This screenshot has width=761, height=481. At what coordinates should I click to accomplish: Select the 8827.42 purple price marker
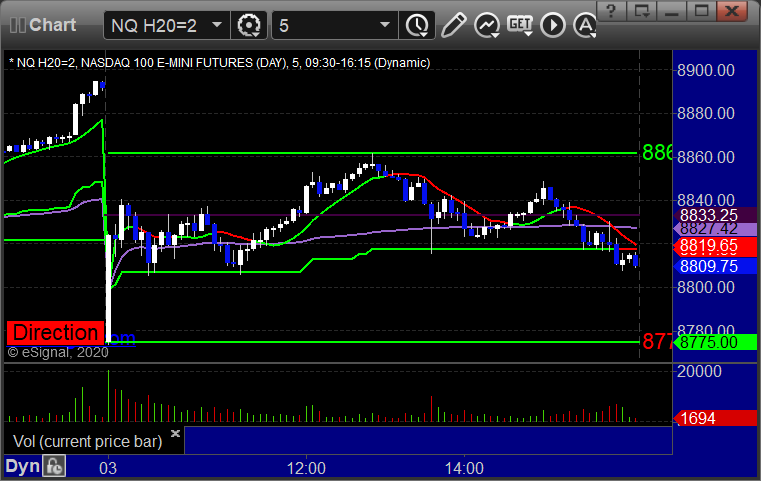pyautogui.click(x=715, y=229)
